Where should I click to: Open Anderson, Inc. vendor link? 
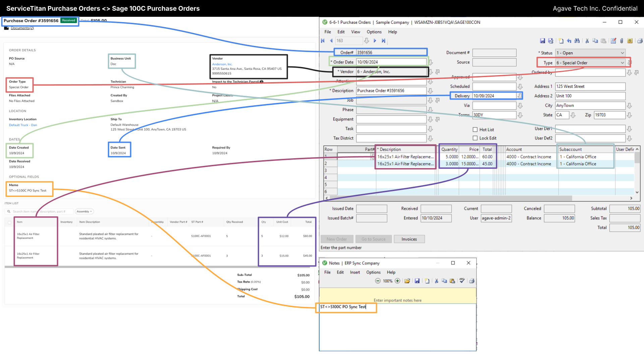click(x=222, y=64)
